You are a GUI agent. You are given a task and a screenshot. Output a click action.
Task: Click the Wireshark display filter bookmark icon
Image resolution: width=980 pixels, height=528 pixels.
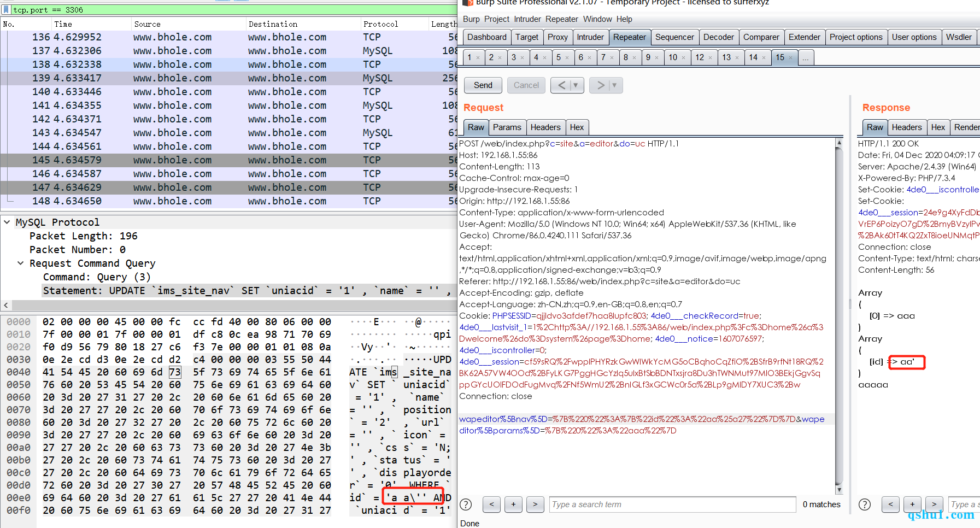pos(6,10)
